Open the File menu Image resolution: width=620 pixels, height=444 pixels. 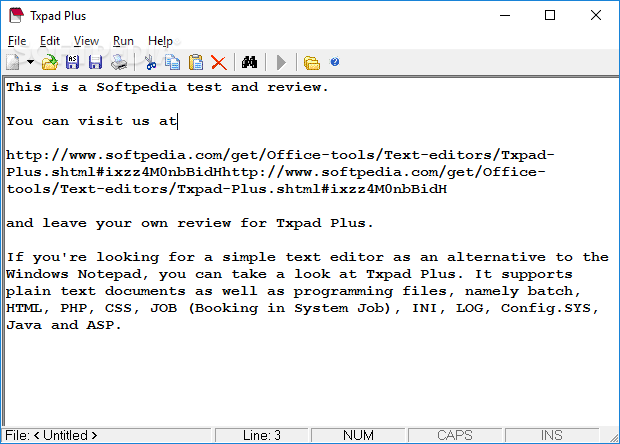(17, 41)
